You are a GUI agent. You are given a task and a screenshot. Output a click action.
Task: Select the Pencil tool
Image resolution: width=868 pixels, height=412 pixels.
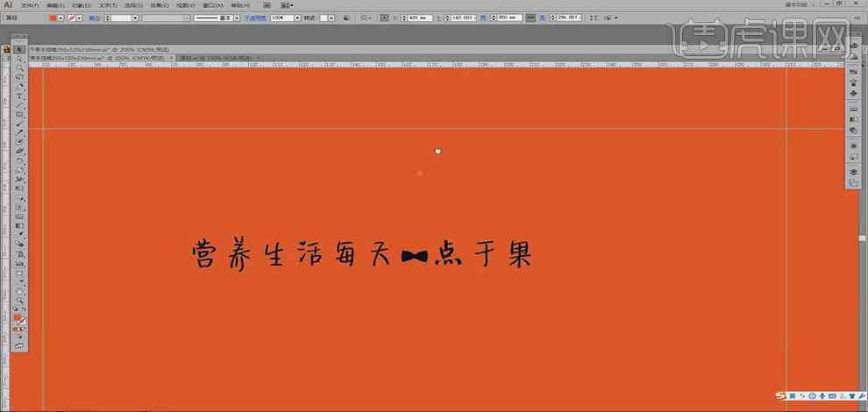pos(20,133)
